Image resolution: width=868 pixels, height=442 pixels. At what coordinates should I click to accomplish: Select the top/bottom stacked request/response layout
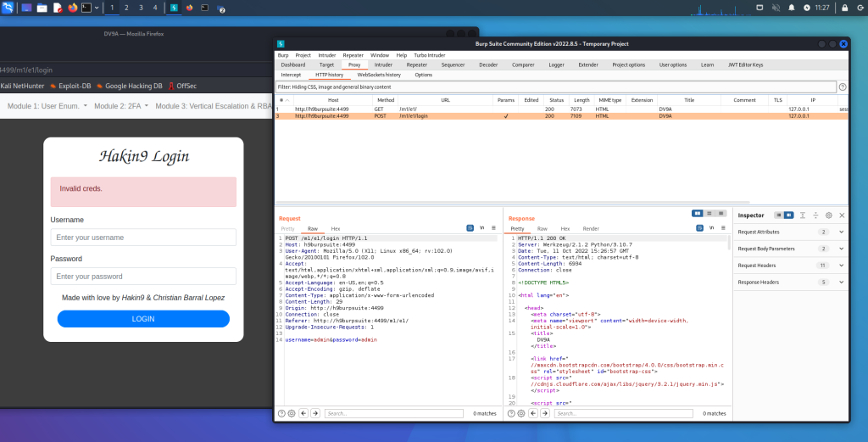pos(709,213)
